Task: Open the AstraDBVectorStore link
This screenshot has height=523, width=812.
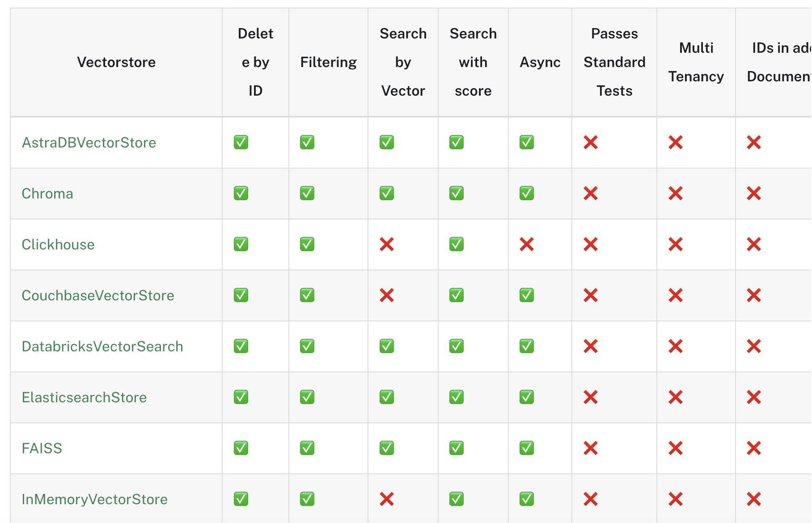Action: click(x=89, y=143)
